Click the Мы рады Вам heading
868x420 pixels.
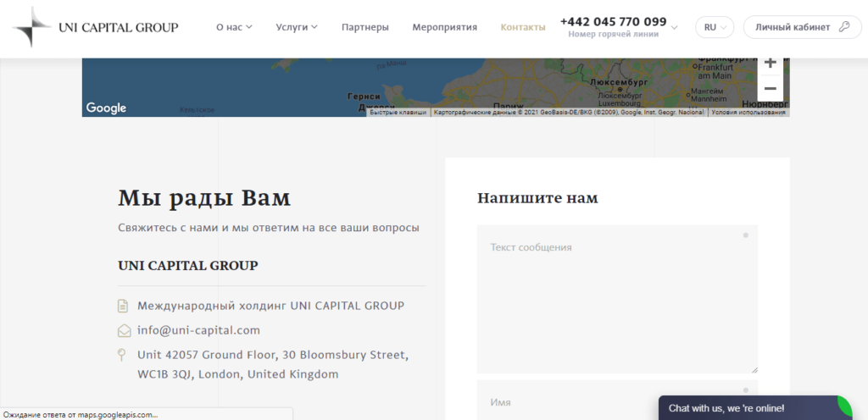[x=204, y=198]
